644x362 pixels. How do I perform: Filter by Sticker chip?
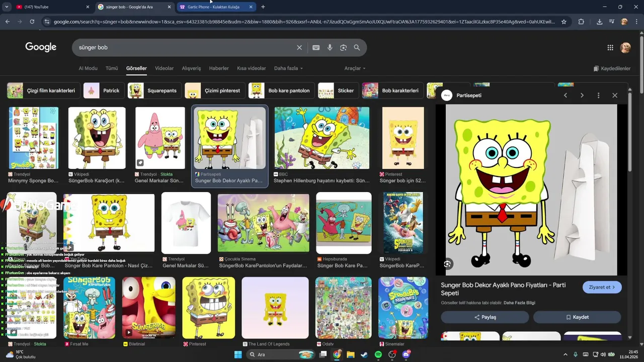pyautogui.click(x=338, y=90)
